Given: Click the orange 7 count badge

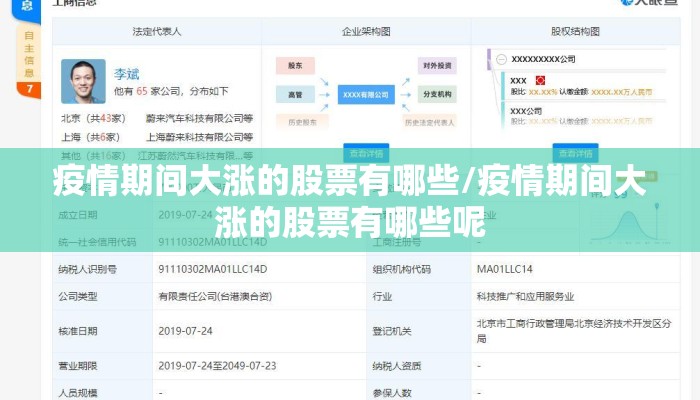Looking at the screenshot, I should [x=29, y=89].
